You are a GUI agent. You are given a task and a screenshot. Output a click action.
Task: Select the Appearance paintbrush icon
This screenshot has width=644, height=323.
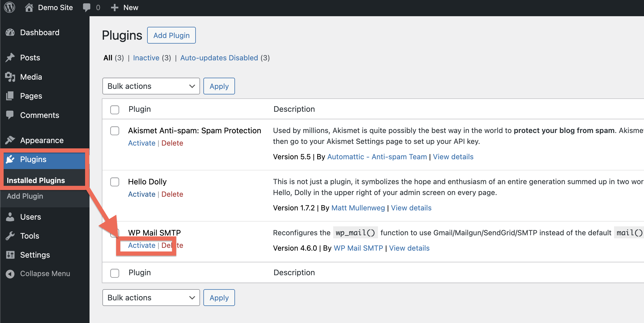[10, 140]
